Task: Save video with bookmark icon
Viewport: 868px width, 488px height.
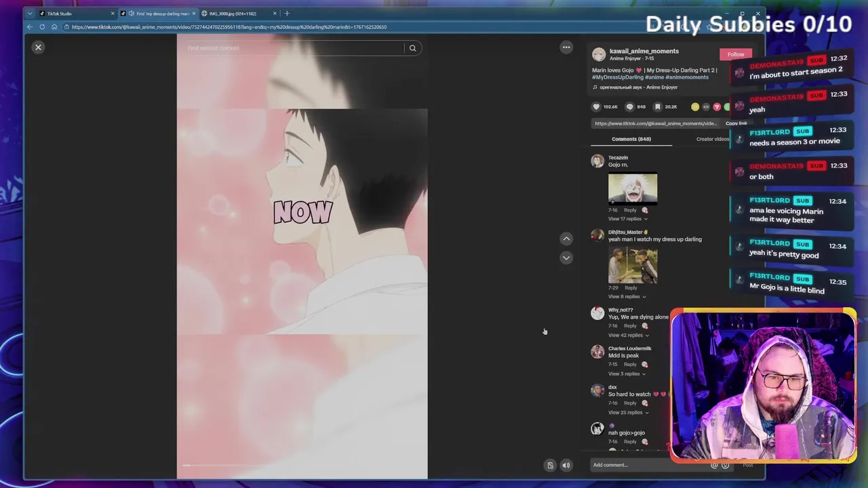Action: pos(657,106)
